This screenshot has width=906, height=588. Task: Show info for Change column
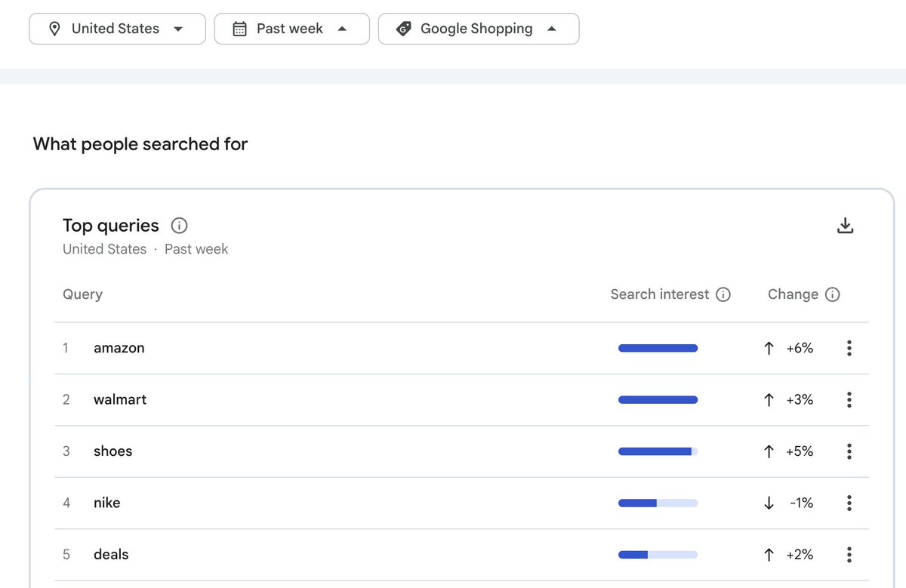833,294
